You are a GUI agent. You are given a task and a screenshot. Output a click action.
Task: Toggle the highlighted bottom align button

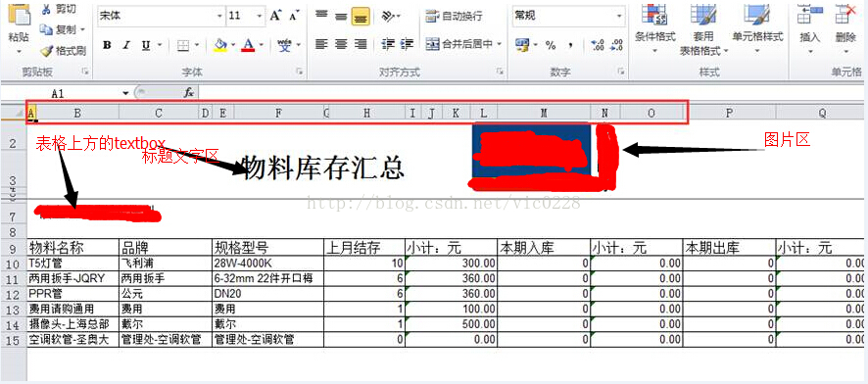[x=362, y=16]
